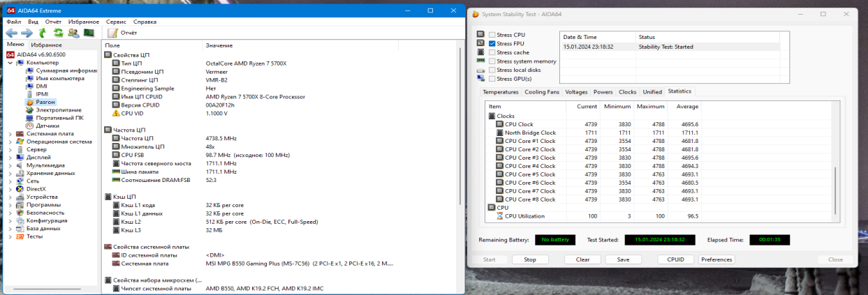Select the AIDA64 v6.90.6500 root node
This screenshot has width=868, height=295.
(36, 54)
